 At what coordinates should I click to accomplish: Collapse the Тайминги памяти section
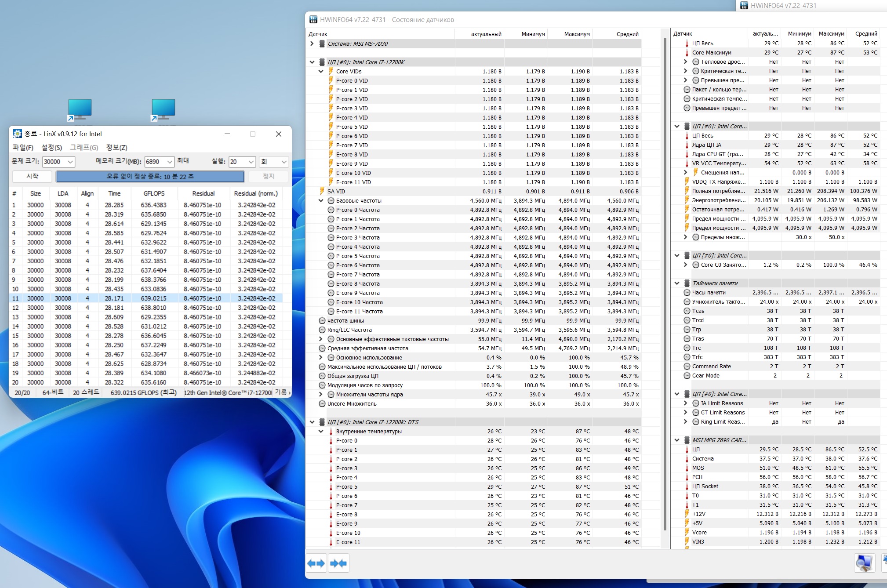point(677,283)
